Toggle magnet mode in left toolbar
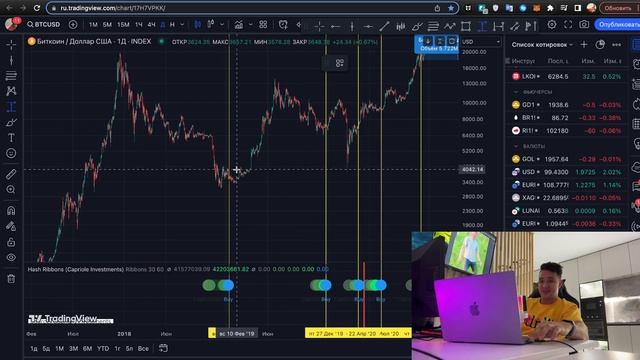The width and height of the screenshot is (640, 360). pos(11,211)
